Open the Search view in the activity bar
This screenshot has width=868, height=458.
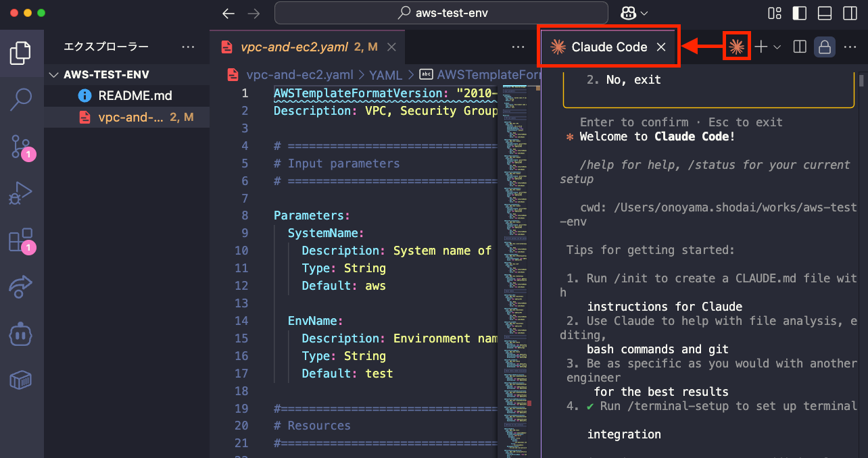tap(21, 99)
